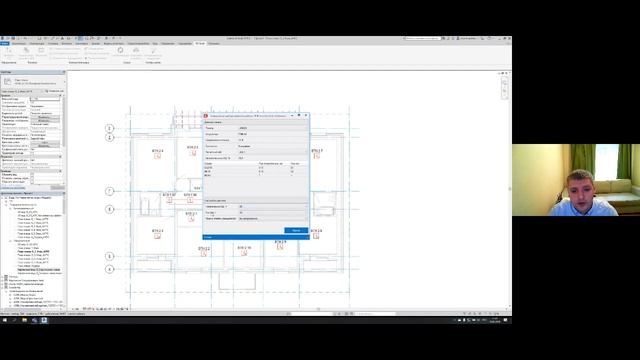The width and height of the screenshot is (640, 360).
Task: Click the Edit Type button in Properties
Action: (54, 91)
